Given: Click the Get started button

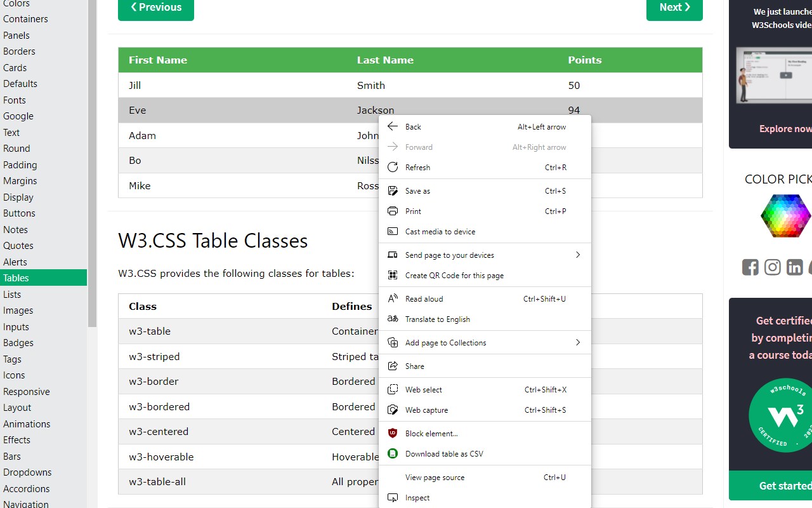Looking at the screenshot, I should (x=770, y=485).
